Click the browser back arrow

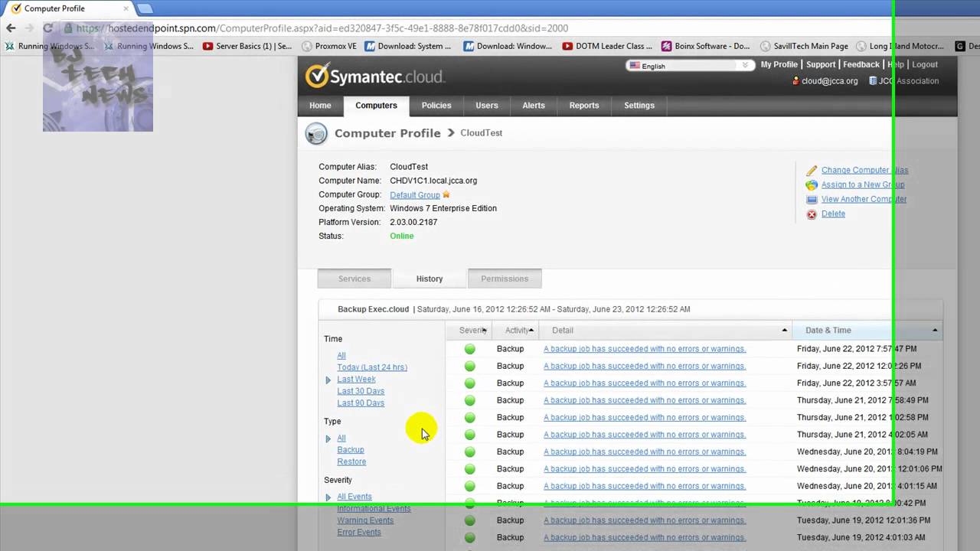11,28
